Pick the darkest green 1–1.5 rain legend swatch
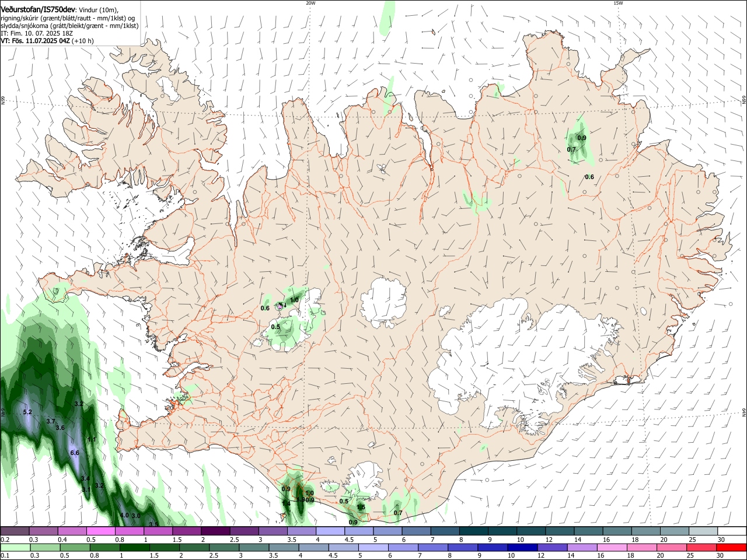 tap(134, 547)
